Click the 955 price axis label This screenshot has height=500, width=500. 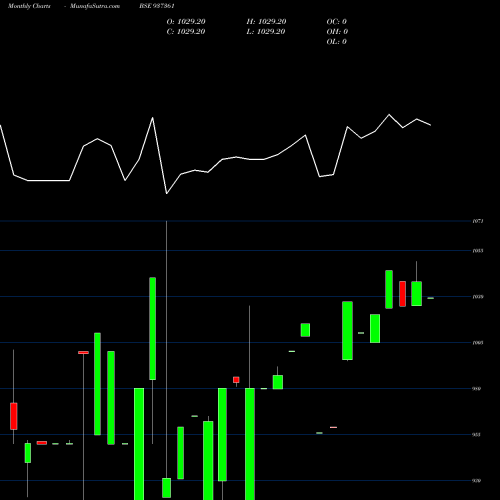click(x=477, y=435)
